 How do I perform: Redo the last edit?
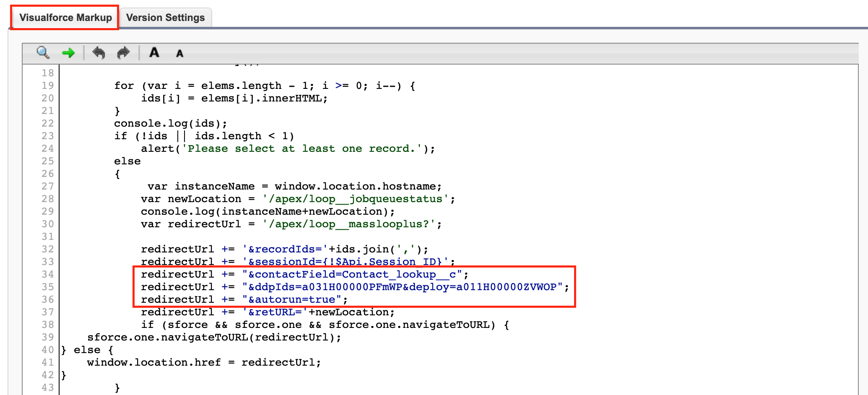click(123, 53)
